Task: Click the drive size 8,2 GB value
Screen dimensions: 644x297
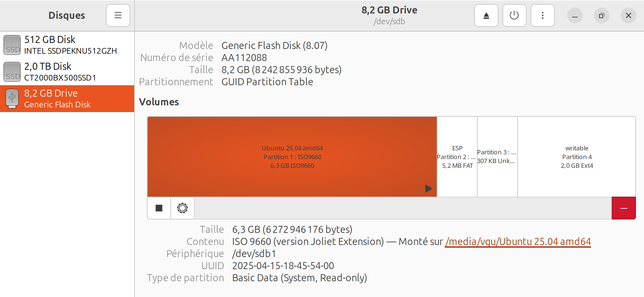Action: pos(281,70)
